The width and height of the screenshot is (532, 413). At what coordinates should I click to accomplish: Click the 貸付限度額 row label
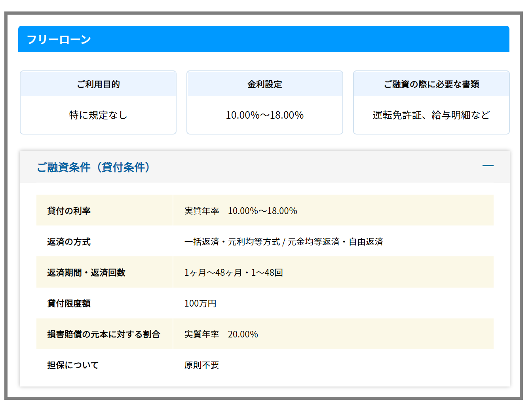[69, 303]
